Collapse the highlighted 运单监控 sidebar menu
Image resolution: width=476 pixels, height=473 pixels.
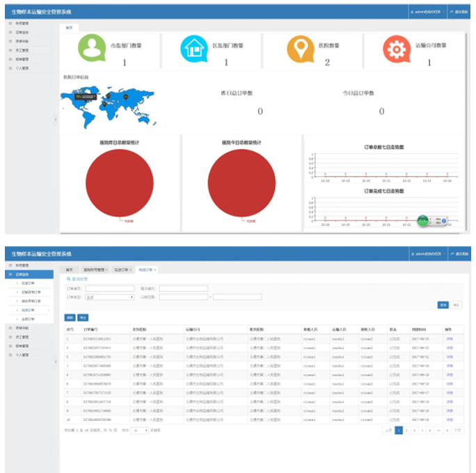(29, 274)
